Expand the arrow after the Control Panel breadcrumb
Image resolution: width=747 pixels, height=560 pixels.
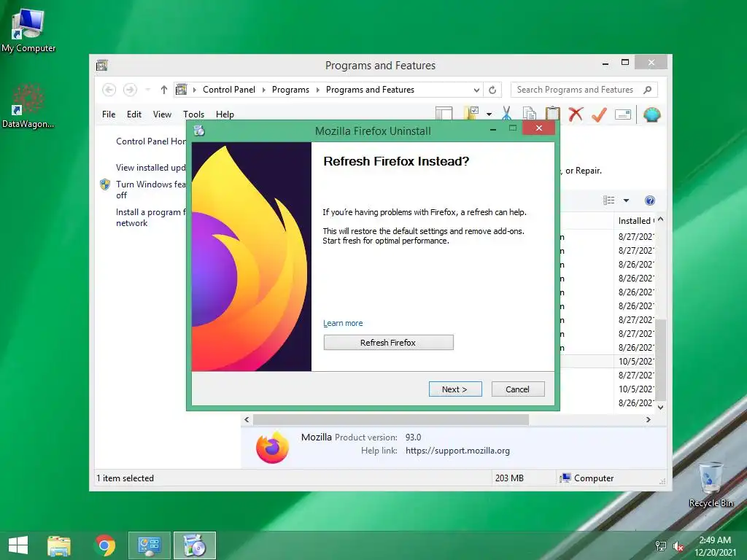point(264,90)
